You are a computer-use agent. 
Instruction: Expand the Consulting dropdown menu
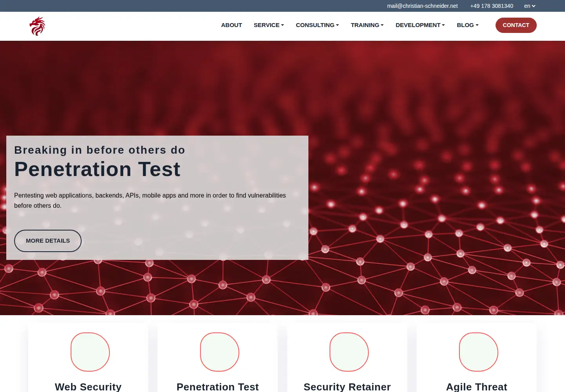click(x=317, y=25)
